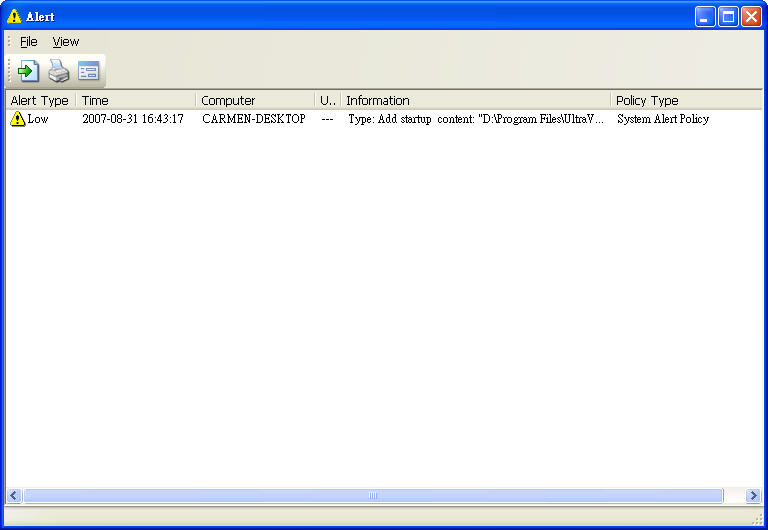This screenshot has width=768, height=530.
Task: Select the Low alert type cell
Action: 38,119
